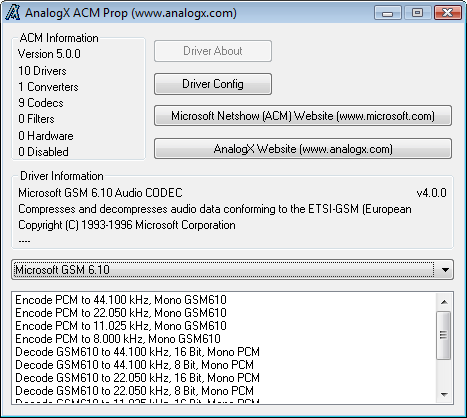Click the 0 Filters entry
This screenshot has width=467, height=418.
36,119
